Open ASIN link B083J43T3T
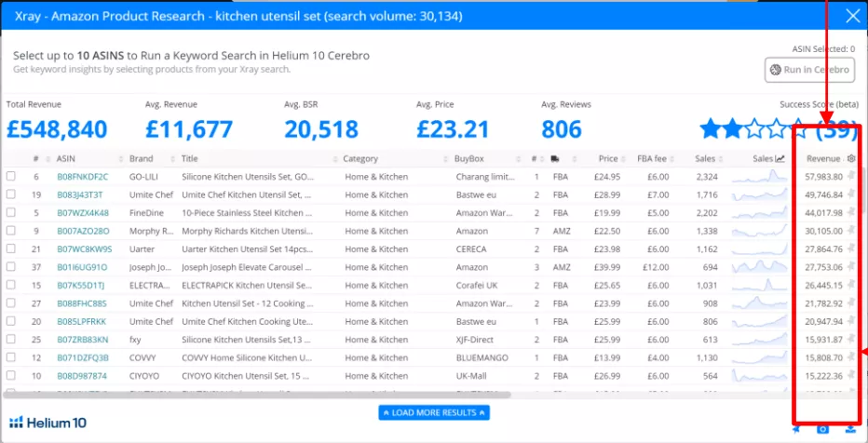The height and width of the screenshot is (443, 868). click(x=80, y=195)
